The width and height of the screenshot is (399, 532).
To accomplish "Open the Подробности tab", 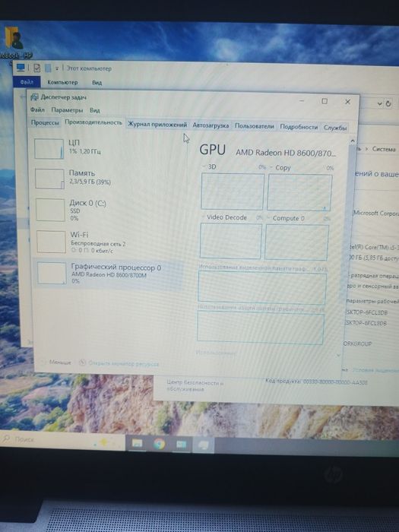I will 299,127.
